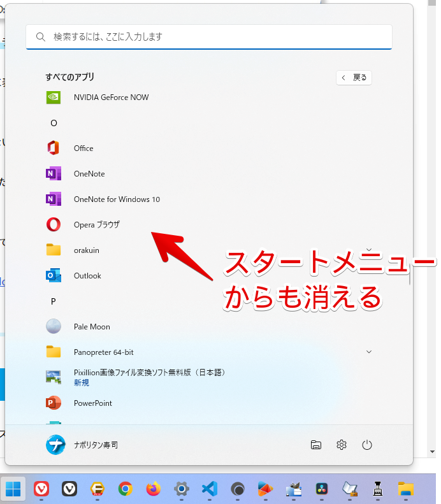Image resolution: width=441 pixels, height=504 pixels.
Task: Focus the Start menu search box
Action: 209,37
